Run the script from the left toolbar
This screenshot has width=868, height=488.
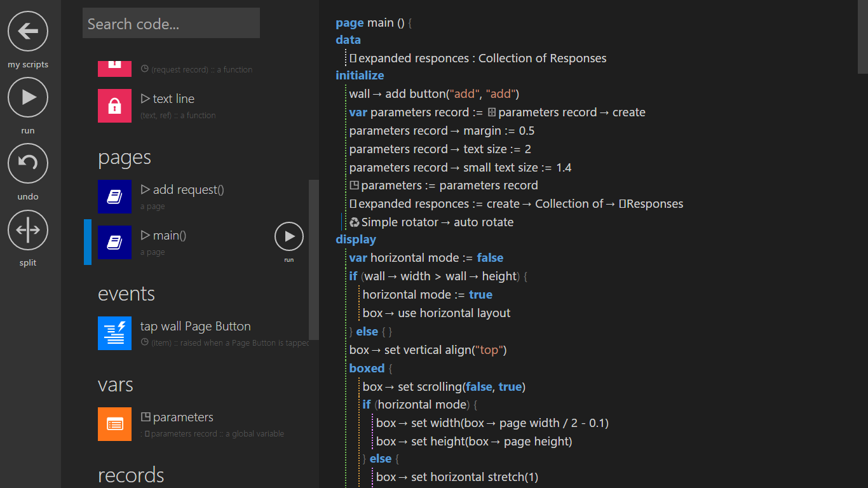coord(28,97)
